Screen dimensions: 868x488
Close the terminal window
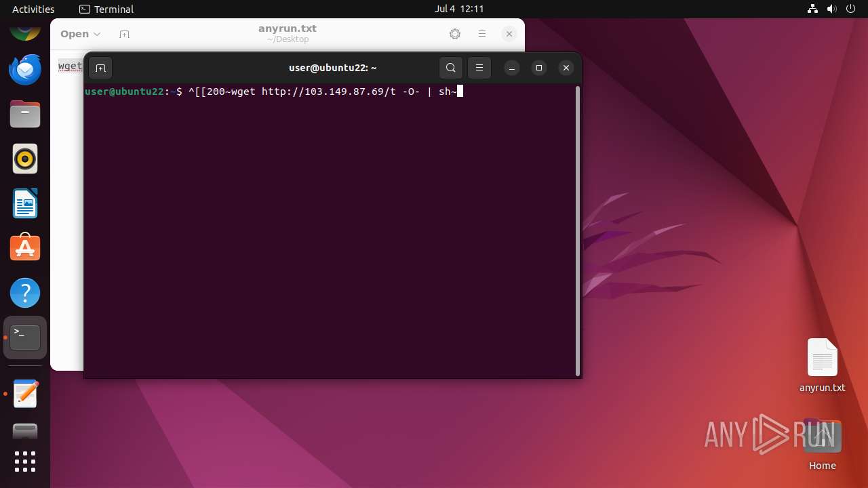(566, 68)
